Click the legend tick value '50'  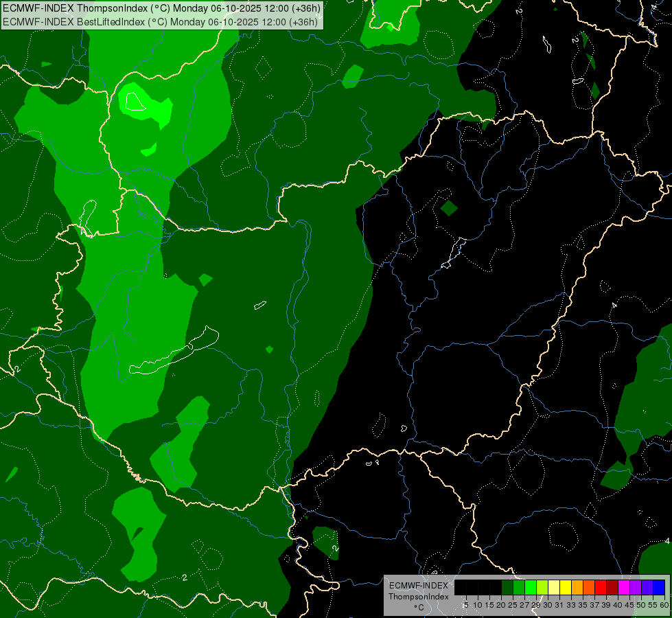click(x=641, y=605)
